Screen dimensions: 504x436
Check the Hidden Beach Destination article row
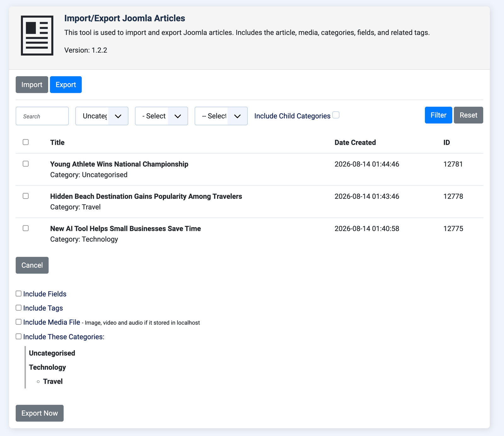tap(26, 196)
